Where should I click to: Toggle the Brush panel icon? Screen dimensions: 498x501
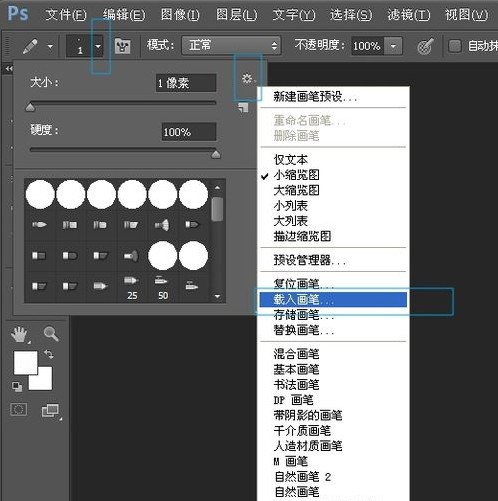pyautogui.click(x=122, y=46)
